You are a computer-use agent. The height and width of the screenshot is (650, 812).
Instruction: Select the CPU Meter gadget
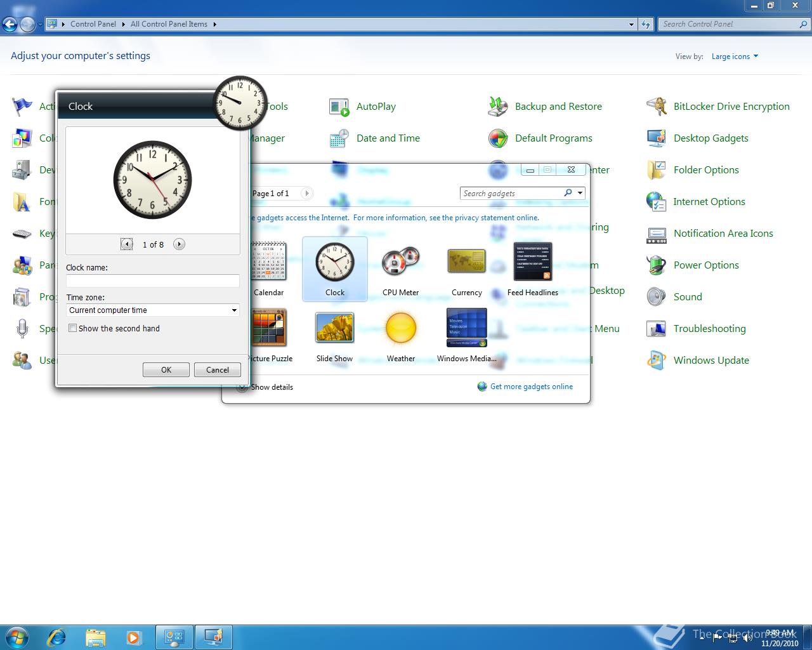coord(401,270)
